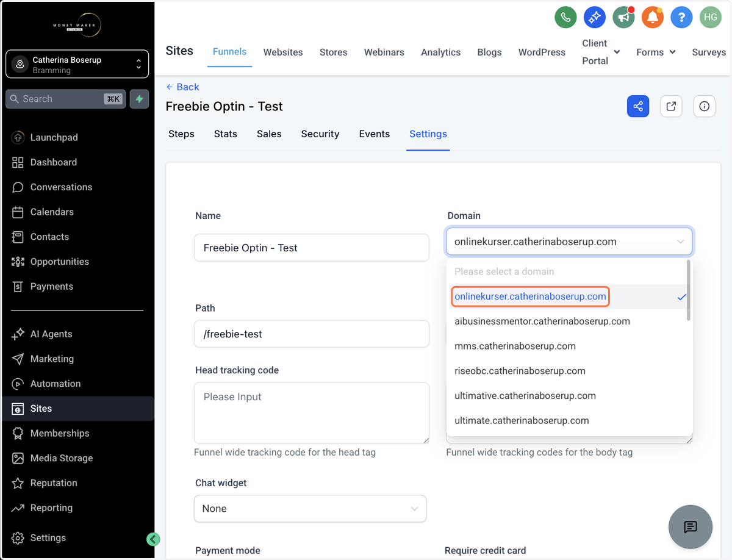Open the funnel Stats tab
This screenshot has width=732, height=560.
(x=225, y=134)
